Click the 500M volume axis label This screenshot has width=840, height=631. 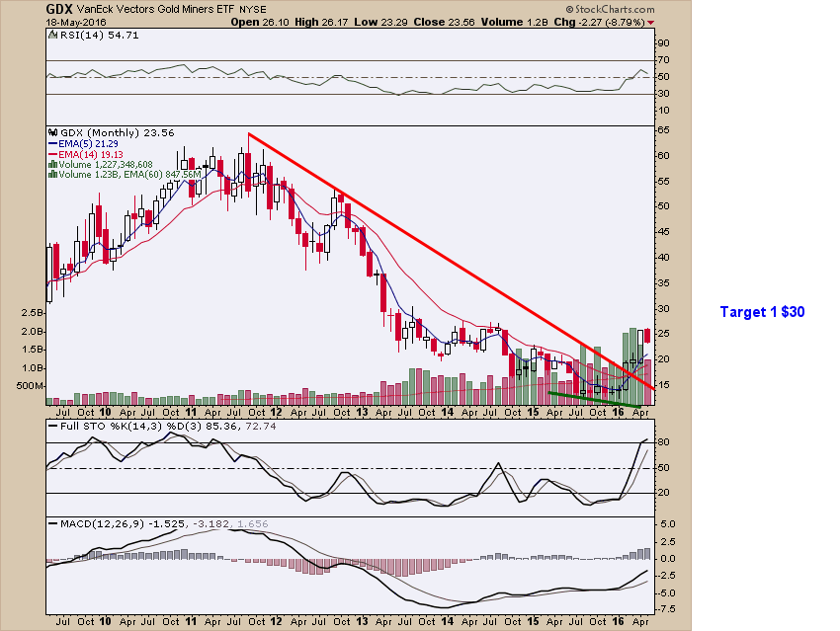[x=30, y=386]
